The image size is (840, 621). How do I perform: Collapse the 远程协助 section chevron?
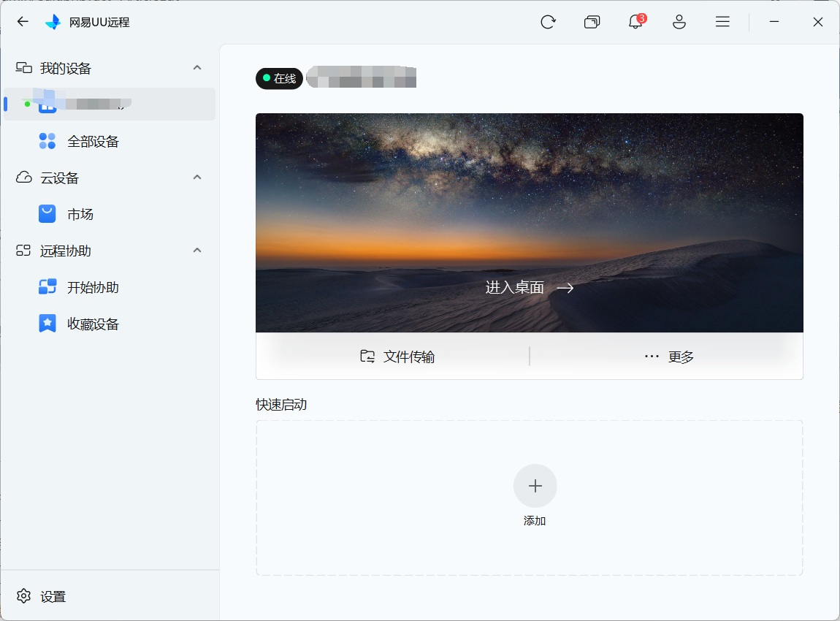click(x=197, y=250)
